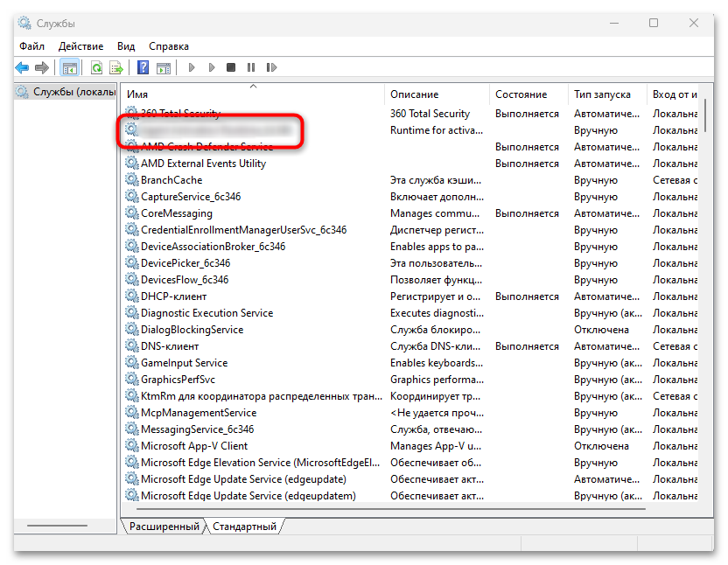Viewport: 728px width, 565px height.
Task: Click the vertical scrollbar of the services list
Action: [x=705, y=116]
